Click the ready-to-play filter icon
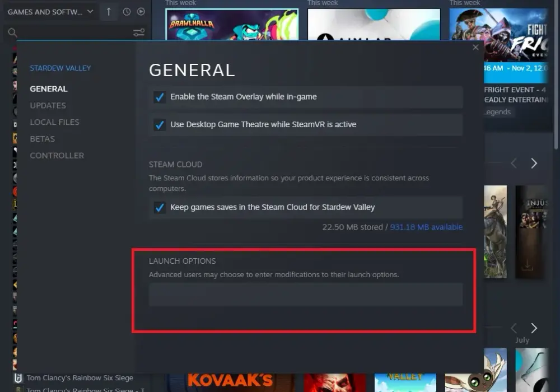The height and width of the screenshot is (392, 560). point(141,12)
